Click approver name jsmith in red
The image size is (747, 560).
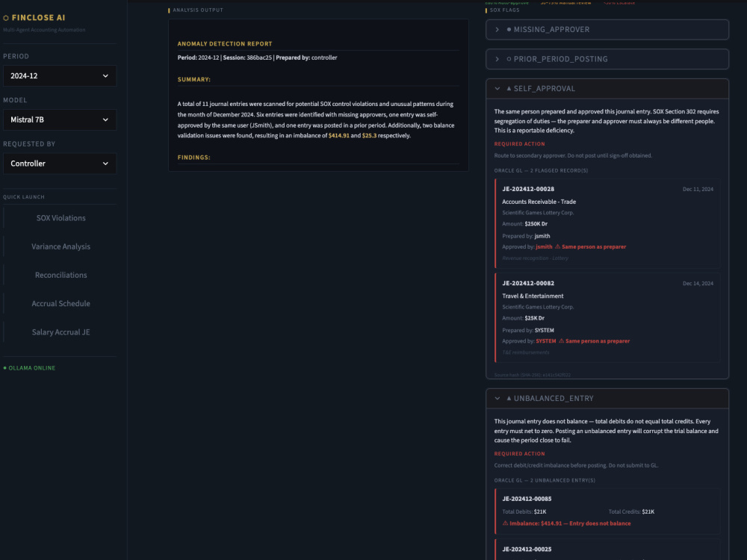click(x=544, y=246)
